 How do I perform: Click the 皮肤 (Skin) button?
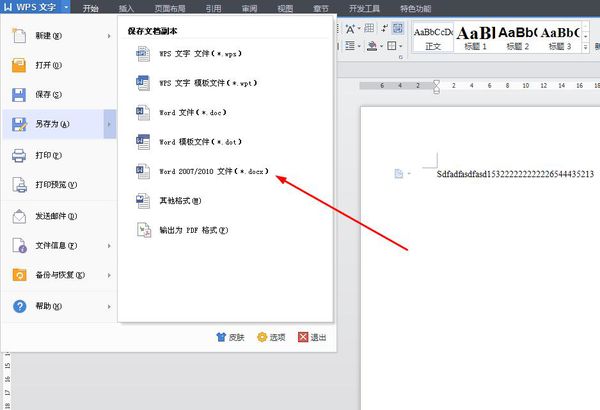(230, 337)
